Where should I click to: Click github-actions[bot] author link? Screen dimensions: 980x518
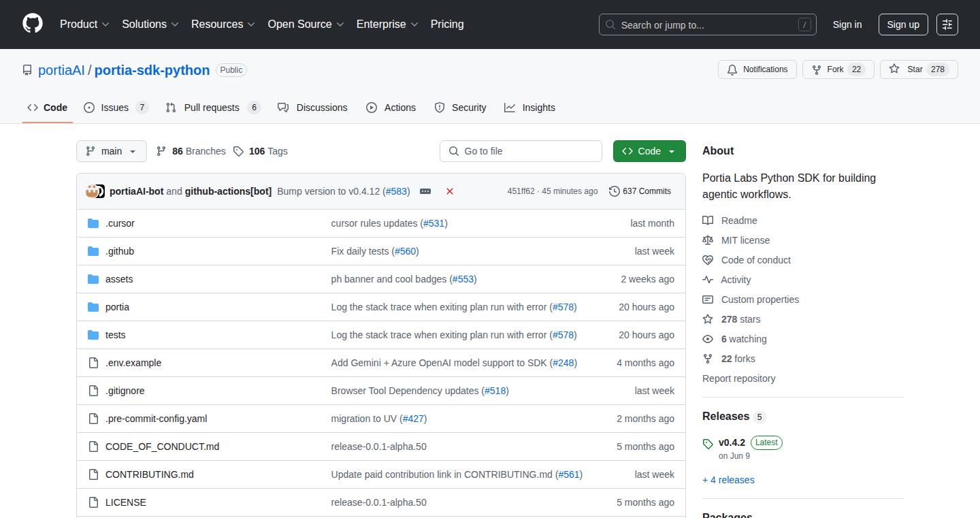pos(229,191)
